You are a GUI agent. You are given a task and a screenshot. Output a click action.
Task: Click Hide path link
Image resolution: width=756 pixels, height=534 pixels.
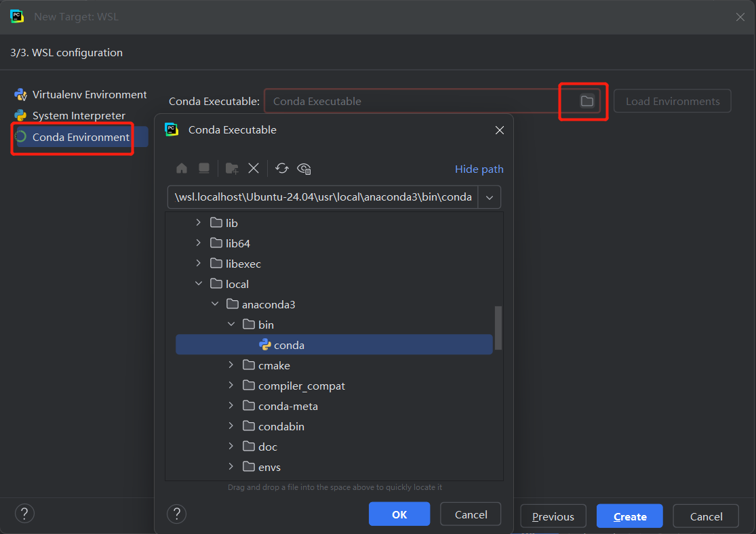[x=479, y=169]
